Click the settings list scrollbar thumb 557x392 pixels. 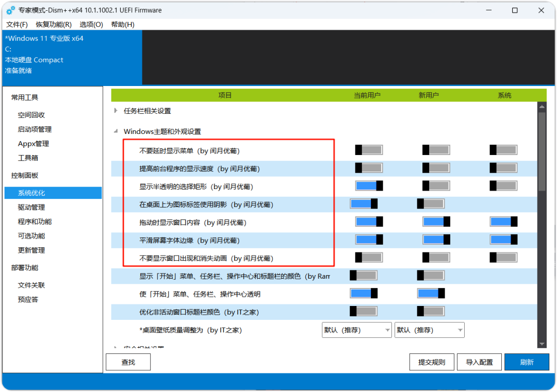coord(542,152)
